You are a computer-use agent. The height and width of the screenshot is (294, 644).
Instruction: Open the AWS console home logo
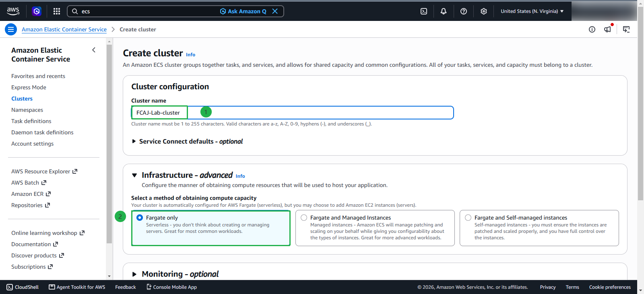tap(13, 11)
